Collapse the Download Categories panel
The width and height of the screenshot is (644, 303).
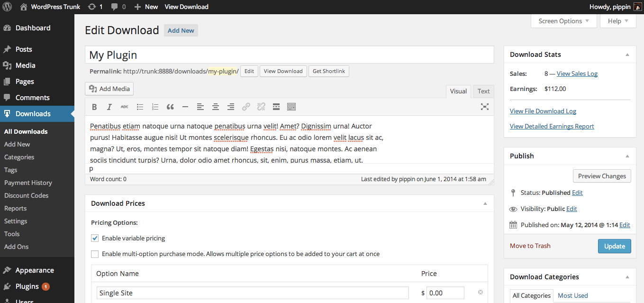627,277
